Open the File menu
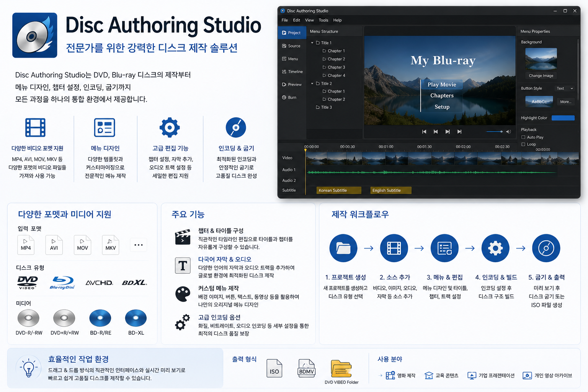 click(285, 20)
